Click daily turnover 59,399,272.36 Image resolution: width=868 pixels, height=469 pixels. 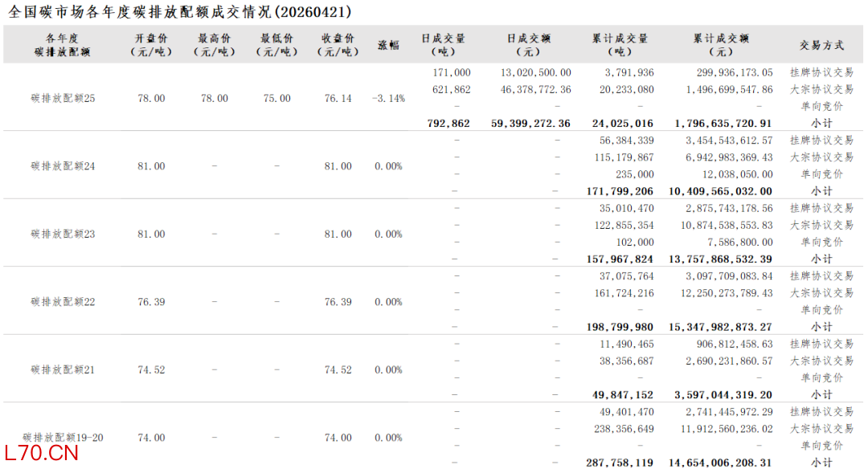530,124
